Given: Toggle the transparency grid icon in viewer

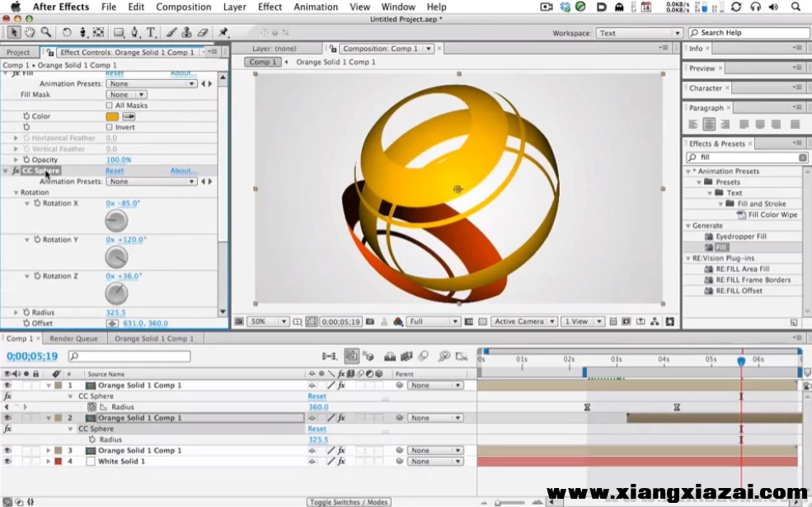Looking at the screenshot, I should coord(482,322).
